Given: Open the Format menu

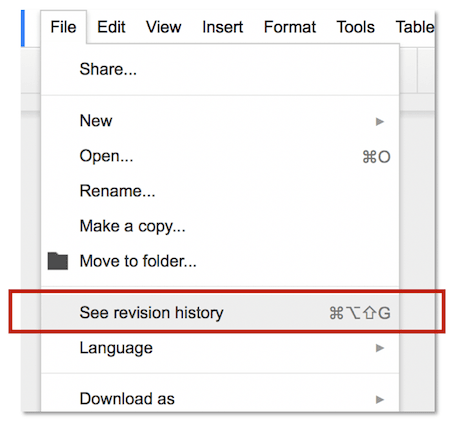Looking at the screenshot, I should point(290,27).
